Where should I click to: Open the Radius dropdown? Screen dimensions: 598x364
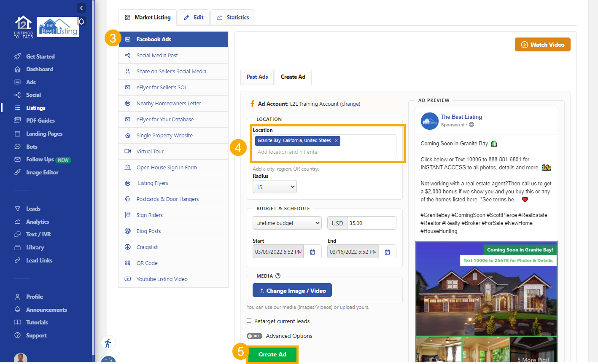(x=275, y=186)
